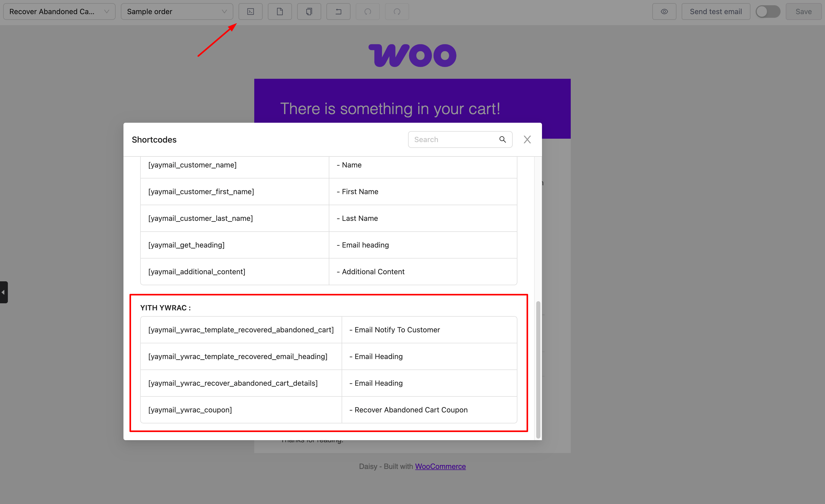Toggle the enable template switch
Screen dimensions: 825x504
pyautogui.click(x=767, y=12)
